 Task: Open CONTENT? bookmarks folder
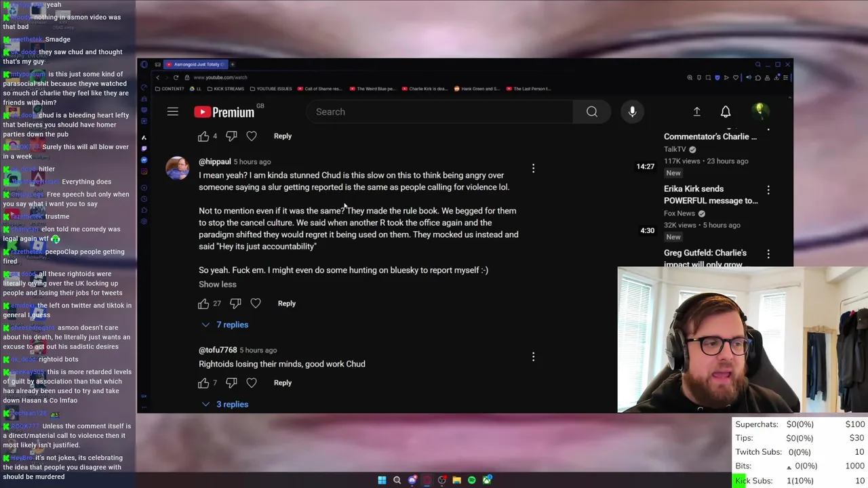click(x=170, y=89)
